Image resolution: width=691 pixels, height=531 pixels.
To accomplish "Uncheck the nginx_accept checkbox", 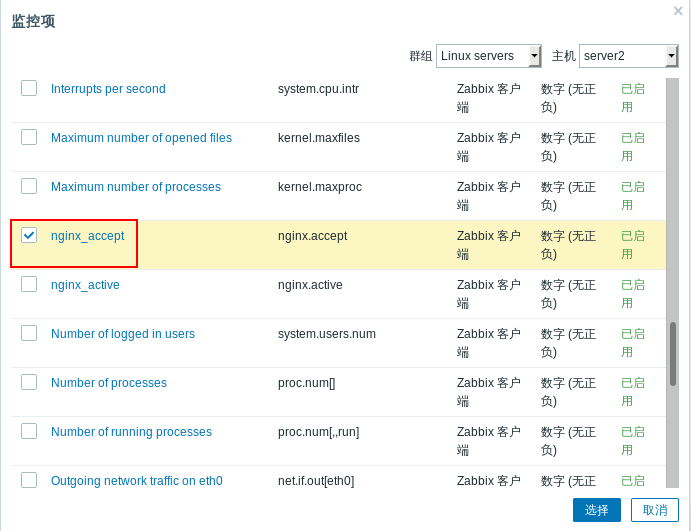I will click(x=29, y=235).
